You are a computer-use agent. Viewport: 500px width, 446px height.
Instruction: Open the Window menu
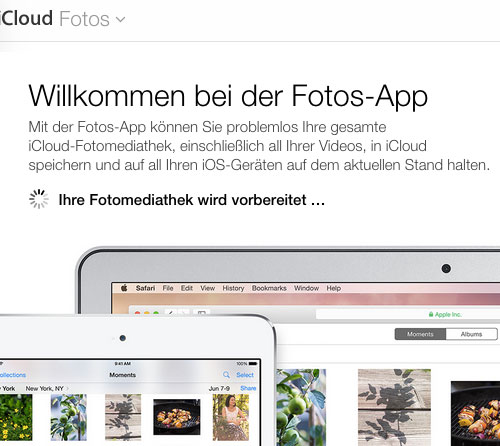click(307, 288)
